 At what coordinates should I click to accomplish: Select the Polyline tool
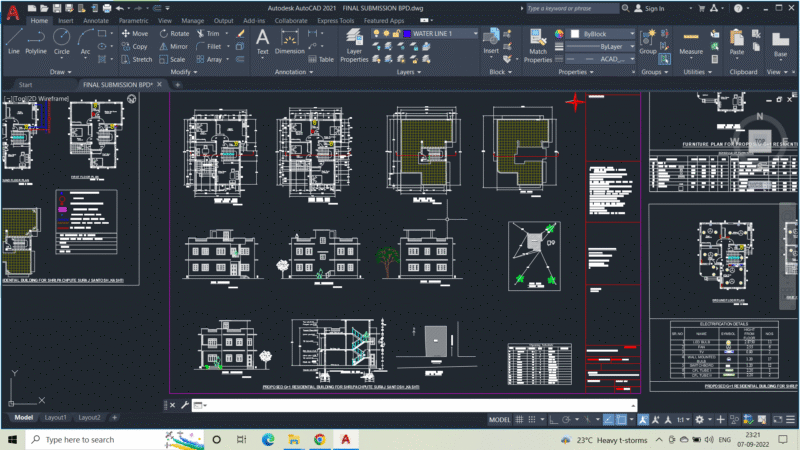coord(36,41)
